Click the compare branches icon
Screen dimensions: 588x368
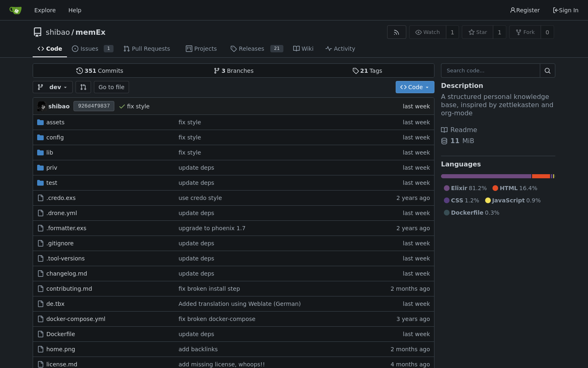pos(83,87)
